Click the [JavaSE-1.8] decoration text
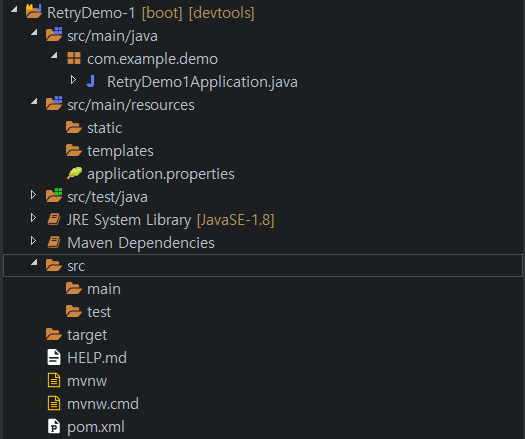The height and width of the screenshot is (439, 525). click(x=236, y=220)
